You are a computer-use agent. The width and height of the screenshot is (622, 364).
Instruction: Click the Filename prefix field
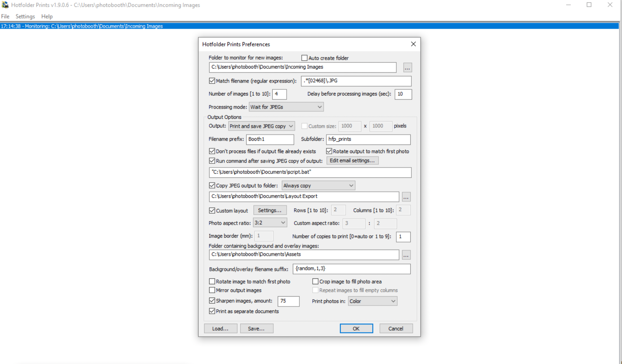tap(270, 139)
